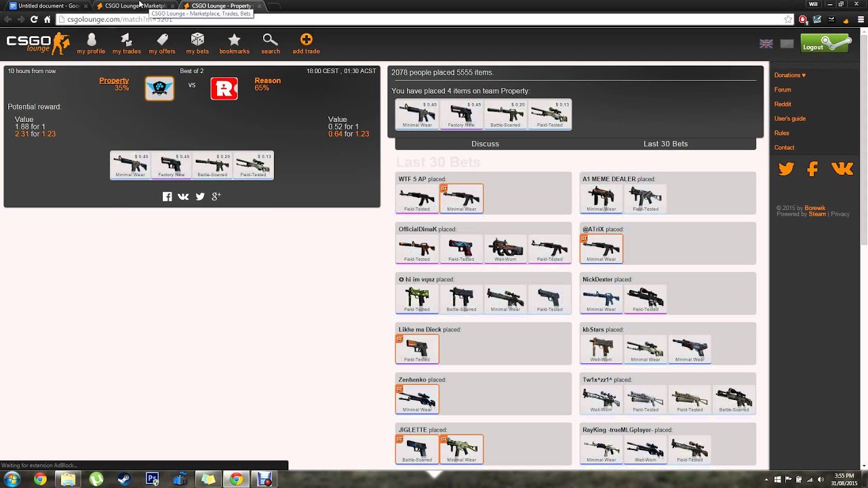Image resolution: width=868 pixels, height=488 pixels.
Task: Share match on Twitter icon
Action: pyautogui.click(x=200, y=197)
